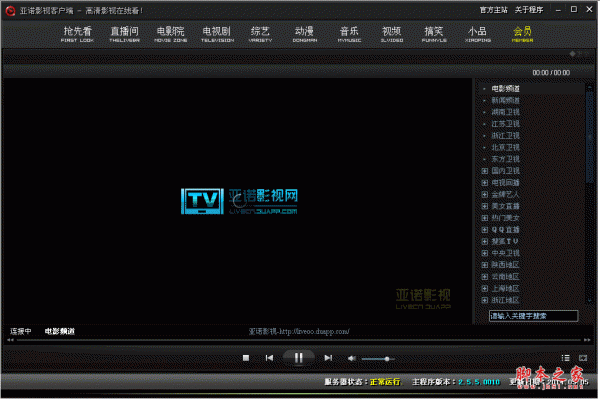Skip to previous channel button

[x=269, y=358]
